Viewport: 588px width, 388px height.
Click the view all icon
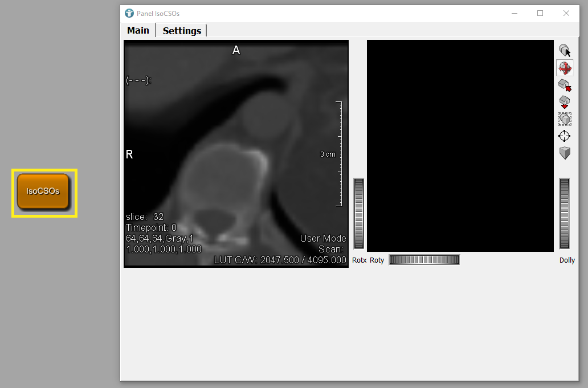click(x=565, y=119)
